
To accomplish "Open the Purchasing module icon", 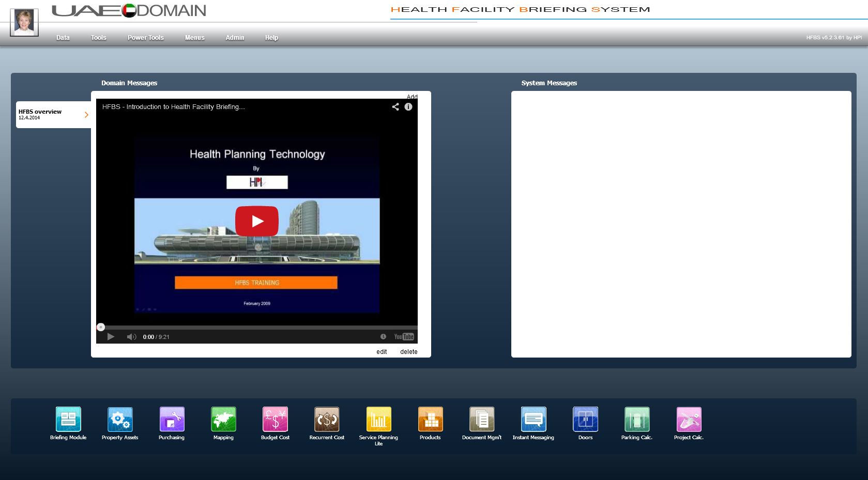I will tap(172, 419).
